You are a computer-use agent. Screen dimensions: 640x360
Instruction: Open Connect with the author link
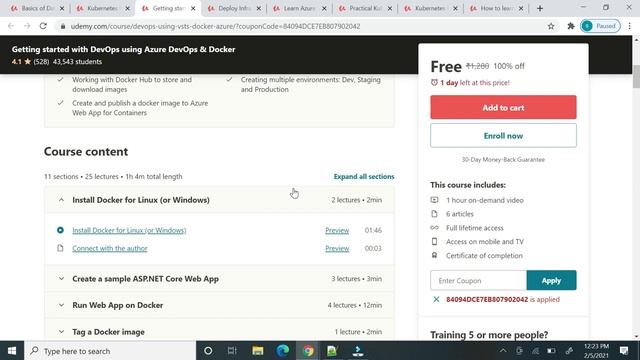coord(110,248)
